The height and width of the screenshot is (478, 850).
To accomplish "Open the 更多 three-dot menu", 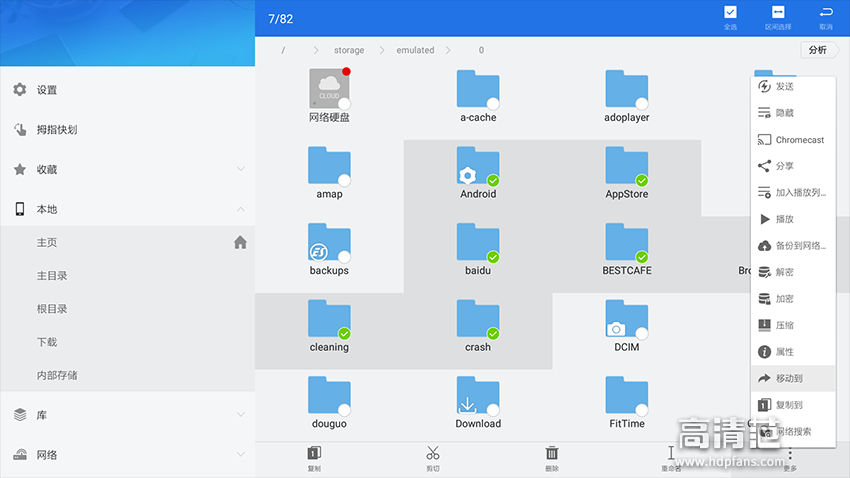I will [790, 454].
